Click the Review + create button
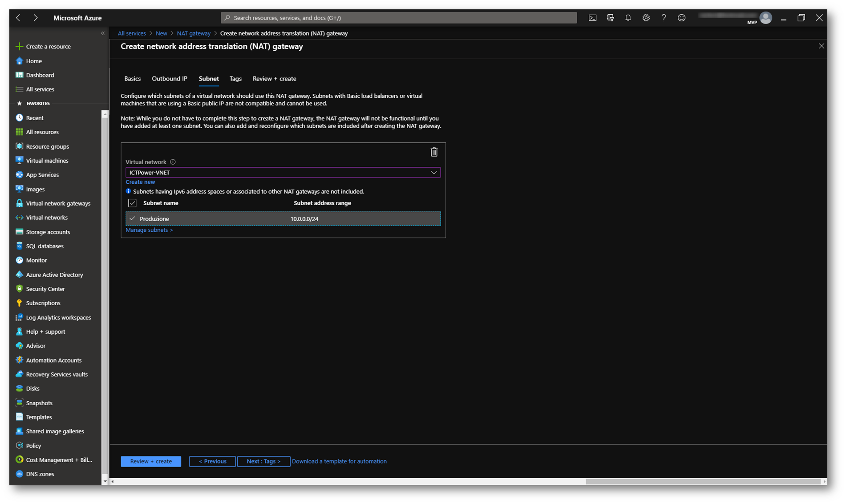Image resolution: width=846 pixels, height=504 pixels. [151, 461]
